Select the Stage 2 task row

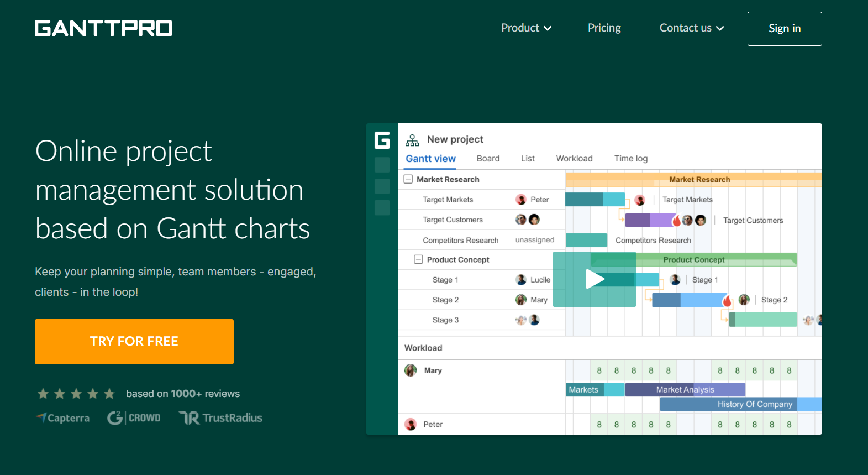pos(482,300)
